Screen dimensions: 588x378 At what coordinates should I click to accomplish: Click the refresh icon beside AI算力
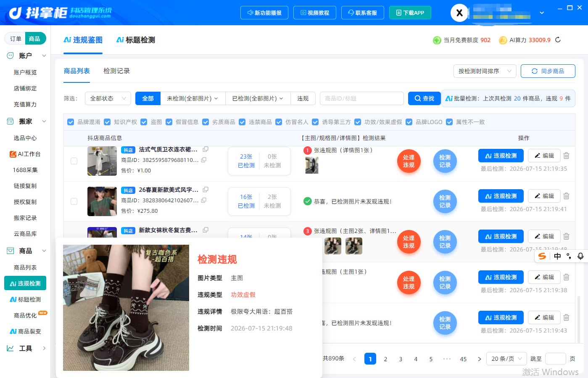pos(558,40)
